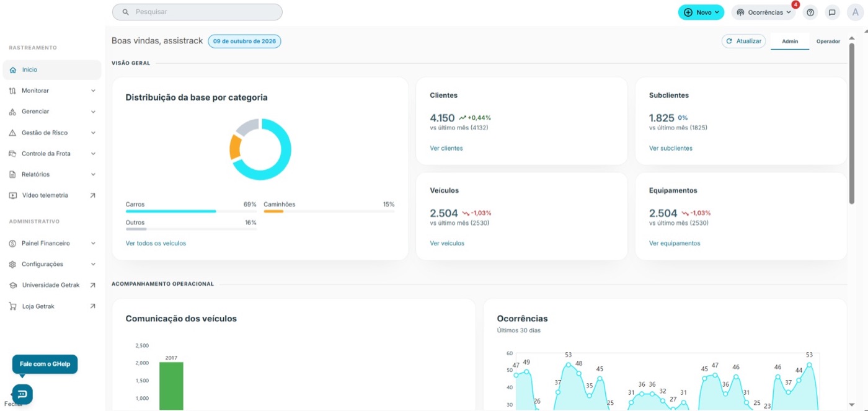Click in the Pesquisar search field

point(197,12)
